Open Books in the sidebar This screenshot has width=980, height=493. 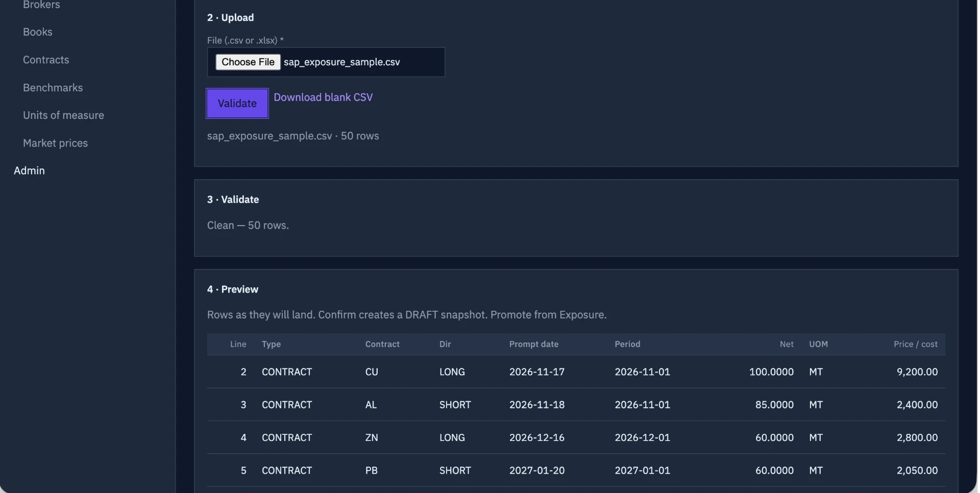click(38, 32)
